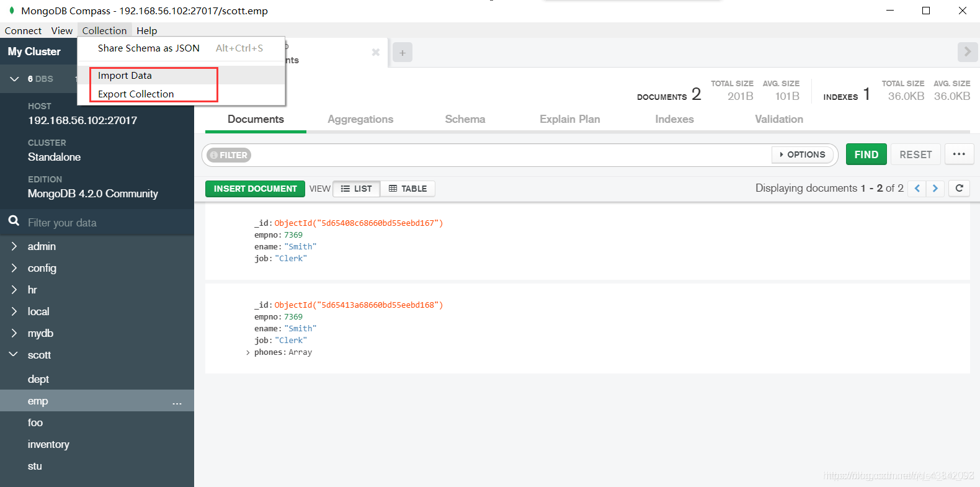
Task: Click ObjectId ending in eebd167
Action: 359,223
